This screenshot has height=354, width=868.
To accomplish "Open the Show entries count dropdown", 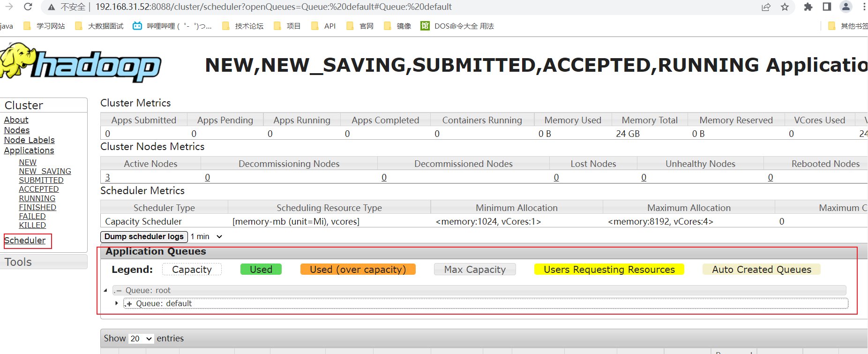I will click(x=141, y=339).
